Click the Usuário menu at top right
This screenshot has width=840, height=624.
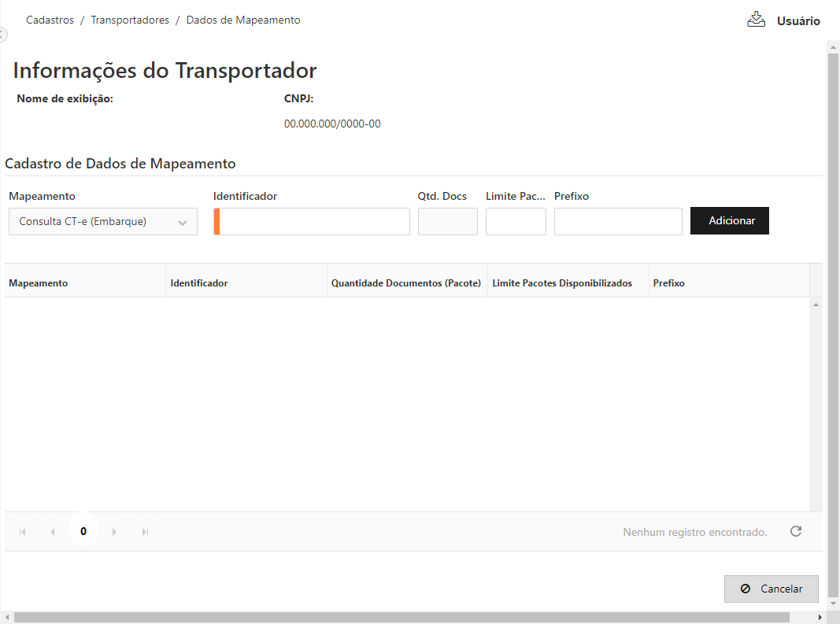(798, 21)
